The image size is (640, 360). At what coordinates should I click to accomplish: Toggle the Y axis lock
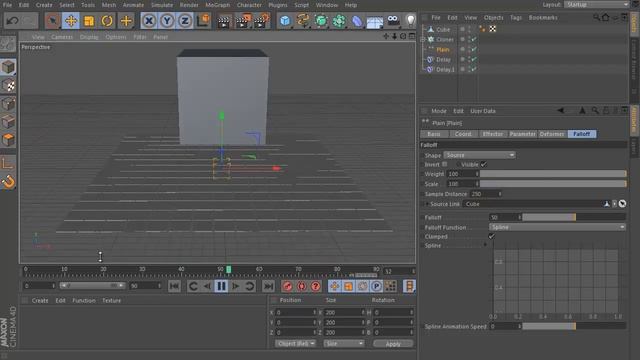click(167, 20)
